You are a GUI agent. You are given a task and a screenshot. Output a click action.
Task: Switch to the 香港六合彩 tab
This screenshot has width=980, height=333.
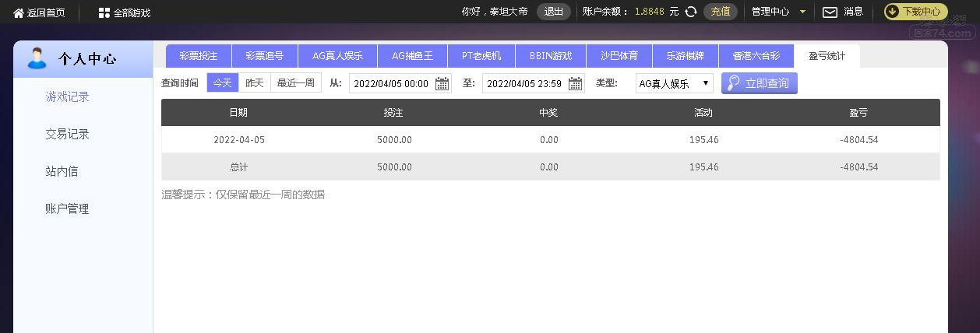(756, 56)
